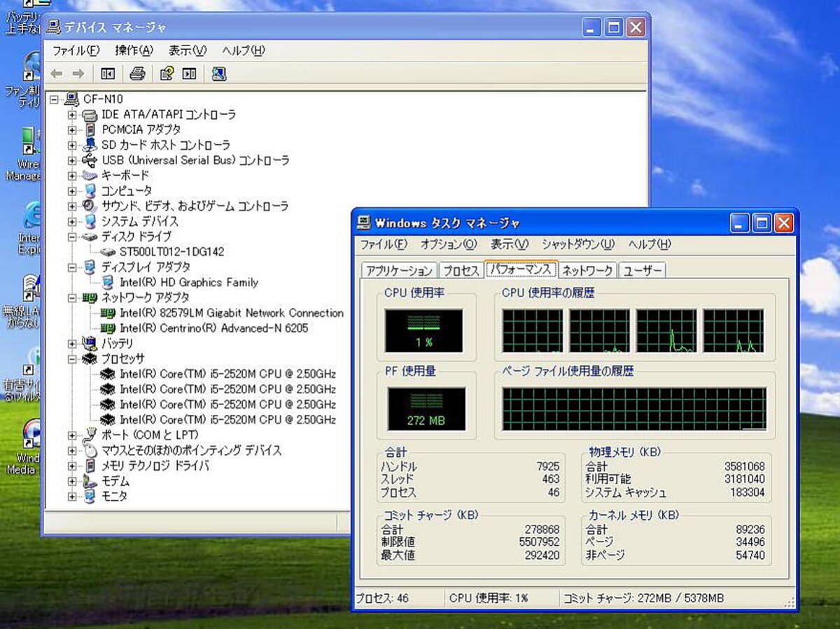Click the IDE ATA/ATAPI コントローラ icon
Screen dimensions: 840x629
point(90,114)
